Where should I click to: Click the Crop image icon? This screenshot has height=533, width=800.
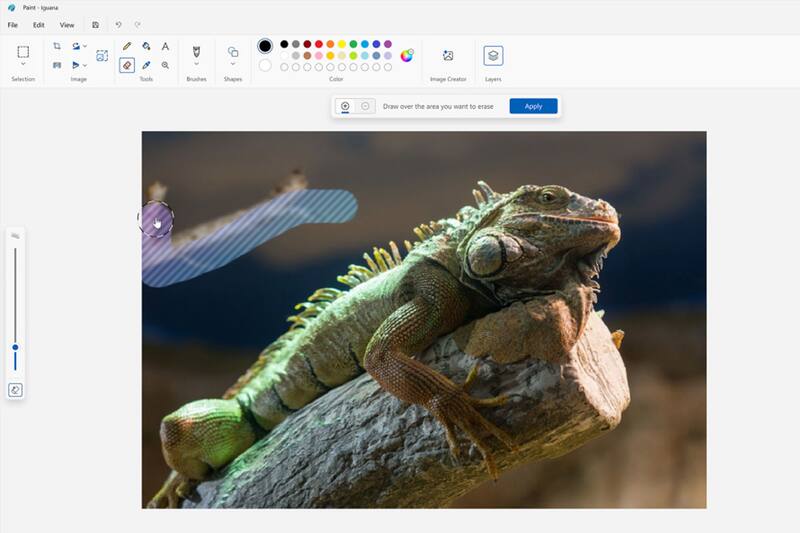click(x=57, y=46)
